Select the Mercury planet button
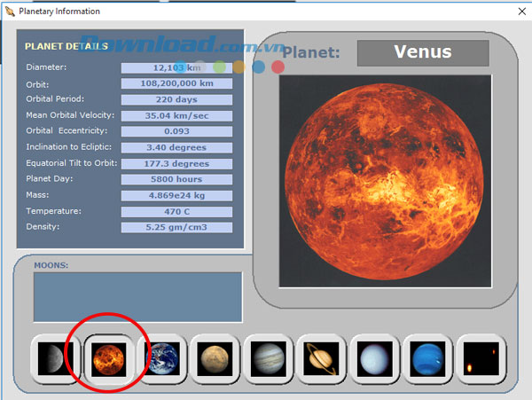The image size is (532, 400). 54,359
